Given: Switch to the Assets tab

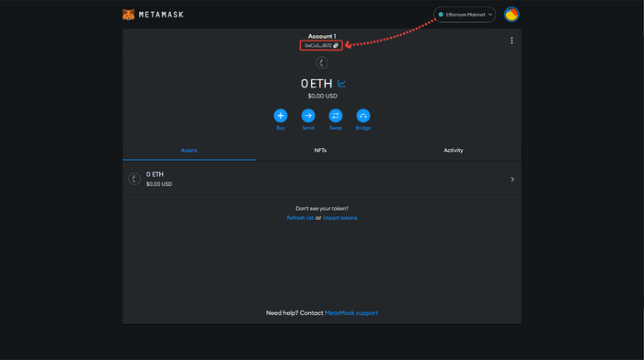Looking at the screenshot, I should pos(189,150).
